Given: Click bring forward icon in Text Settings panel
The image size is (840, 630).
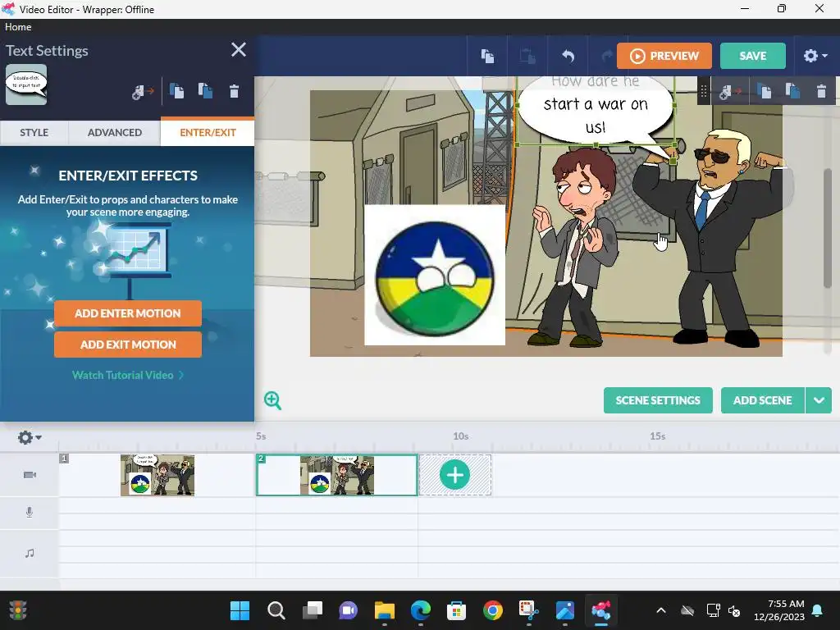Looking at the screenshot, I should 177,91.
